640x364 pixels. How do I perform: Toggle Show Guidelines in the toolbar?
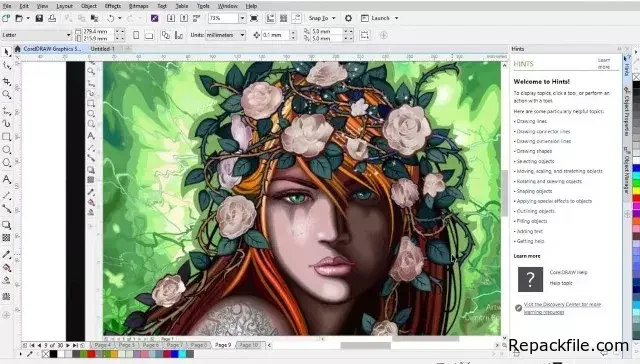point(296,18)
